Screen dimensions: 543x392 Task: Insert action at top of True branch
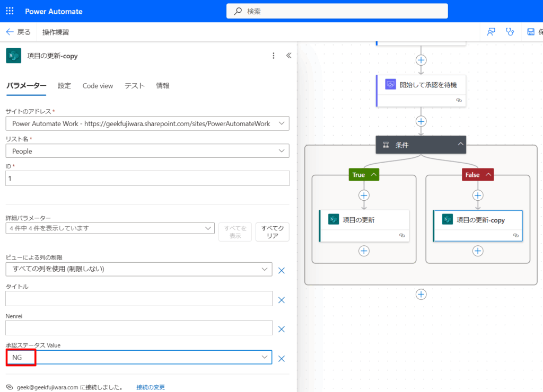364,195
